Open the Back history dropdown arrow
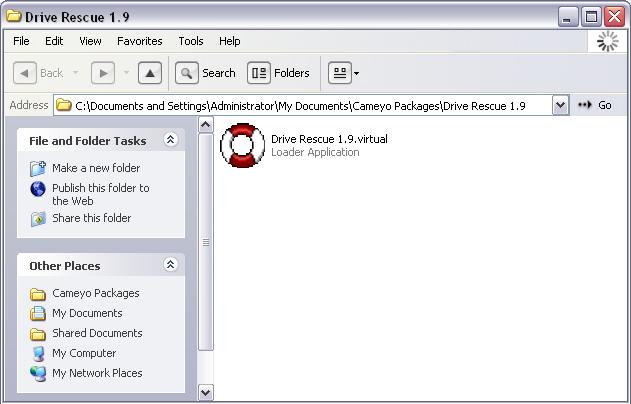This screenshot has width=631, height=404. point(75,73)
